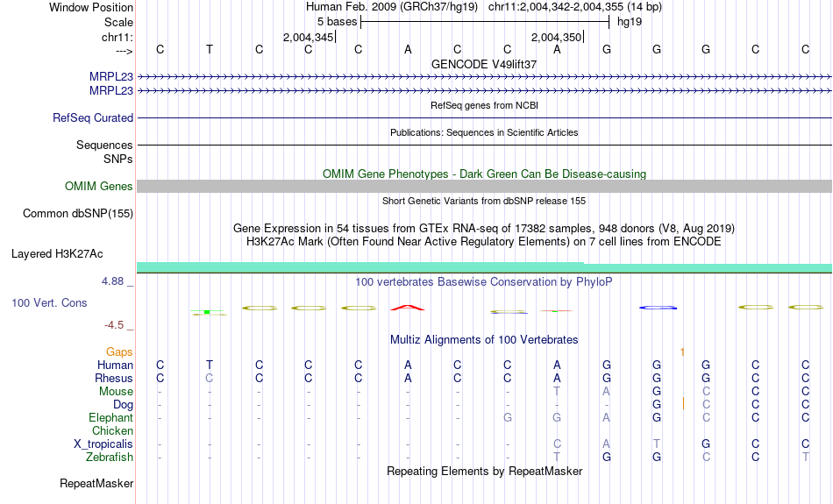Screen dimensions: 833x504
Task: Click 'Gene Expression in 54 tissues' title
Action: pyautogui.click(x=484, y=229)
